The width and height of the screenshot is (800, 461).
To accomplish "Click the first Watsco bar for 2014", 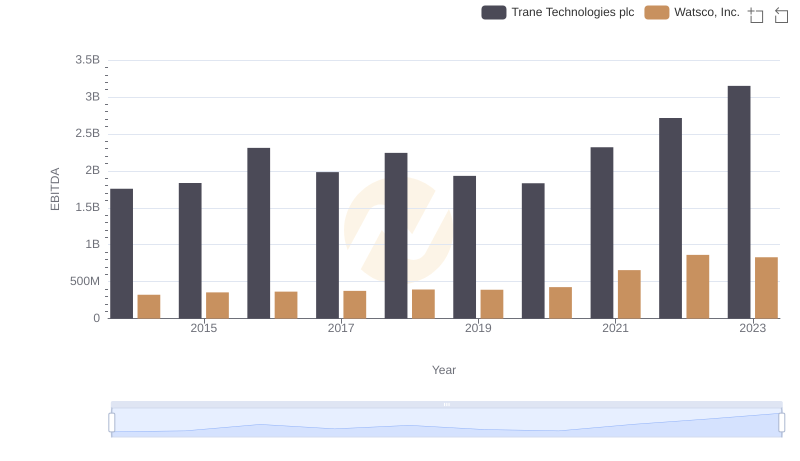I will click(x=149, y=306).
